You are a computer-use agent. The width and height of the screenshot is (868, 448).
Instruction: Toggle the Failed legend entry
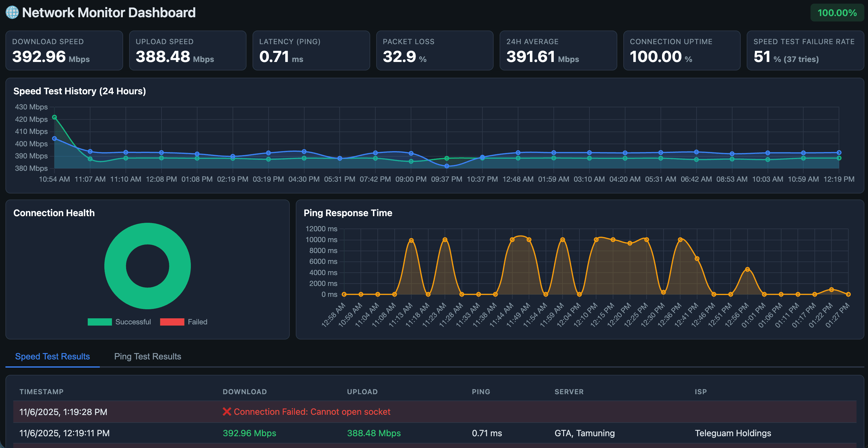184,322
